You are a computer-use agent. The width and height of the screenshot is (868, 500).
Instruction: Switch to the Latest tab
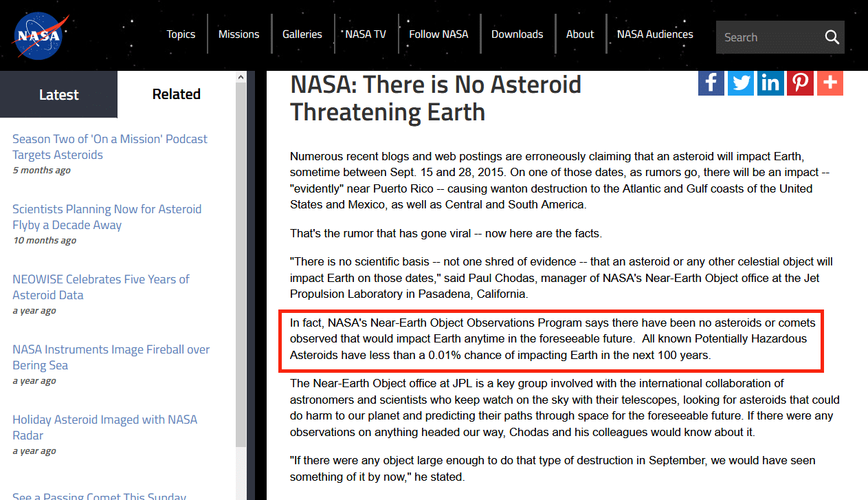[x=58, y=95]
